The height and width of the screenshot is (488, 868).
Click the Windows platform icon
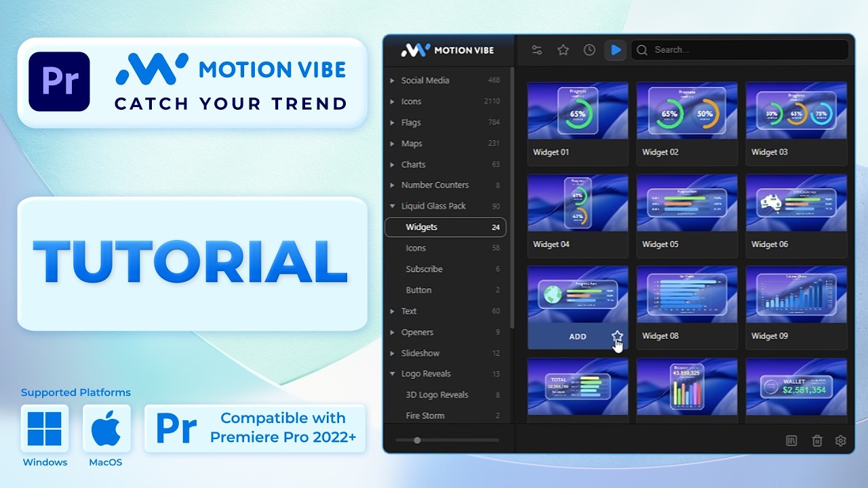click(45, 428)
